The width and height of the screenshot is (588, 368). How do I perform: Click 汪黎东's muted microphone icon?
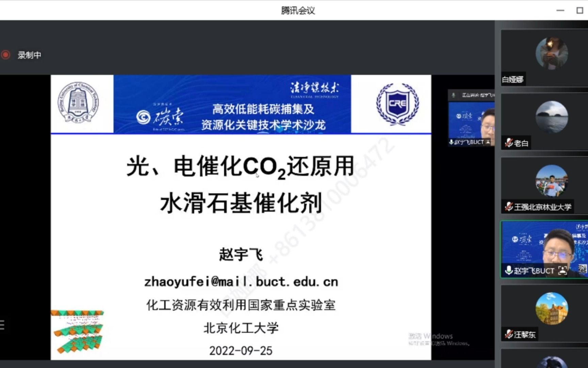(x=509, y=334)
